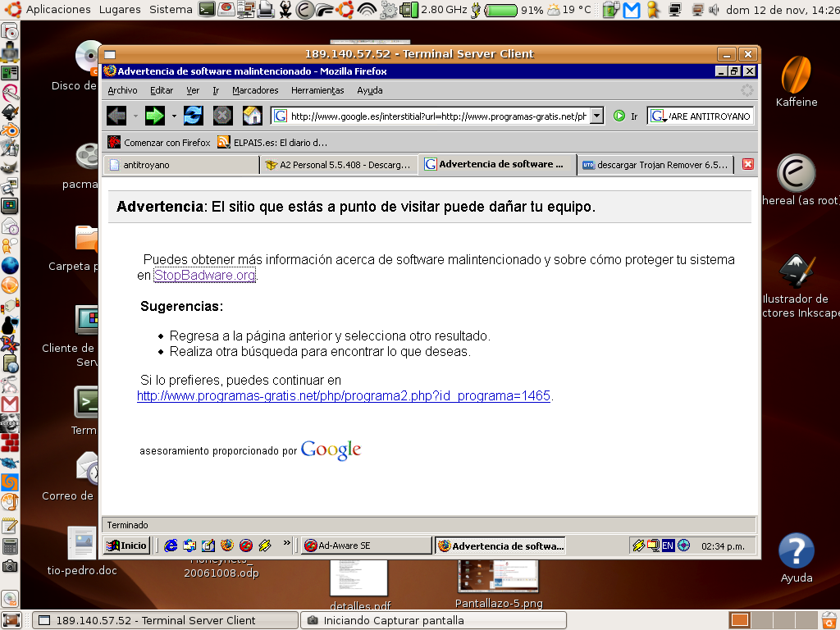Screen dimensions: 840x630
Task: Go to the Firefox Home page icon
Action: [252, 116]
